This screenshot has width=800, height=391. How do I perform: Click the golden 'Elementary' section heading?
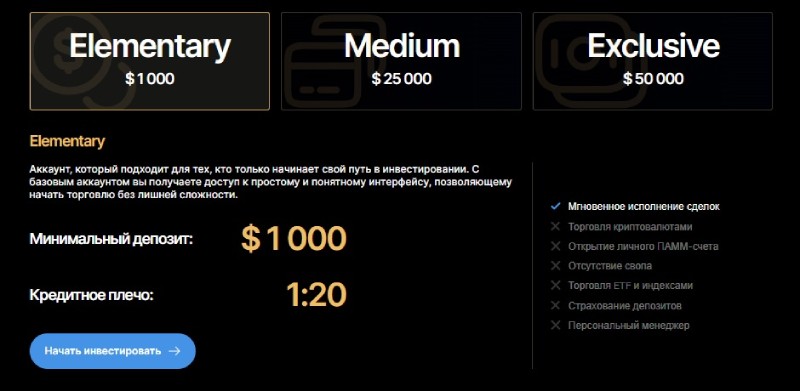coord(67,141)
